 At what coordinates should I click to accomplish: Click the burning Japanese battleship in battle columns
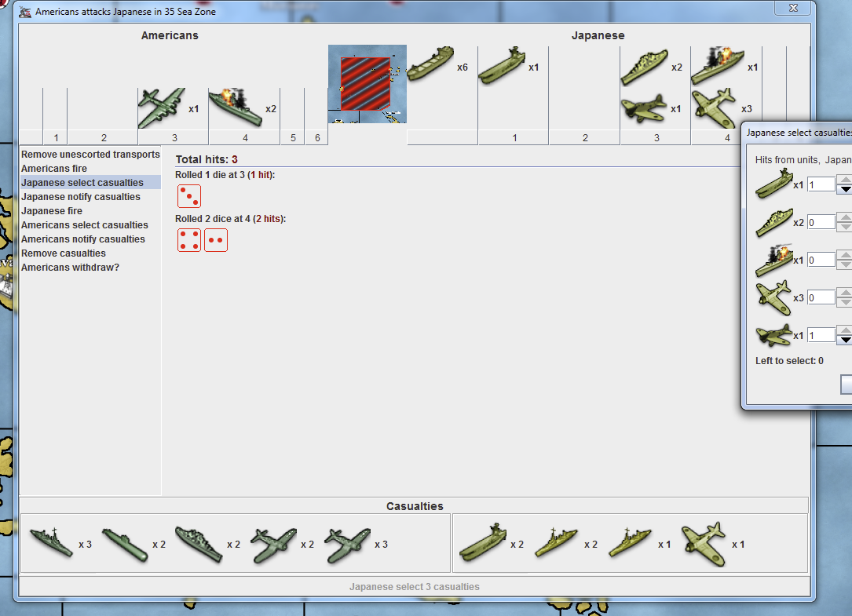click(717, 66)
